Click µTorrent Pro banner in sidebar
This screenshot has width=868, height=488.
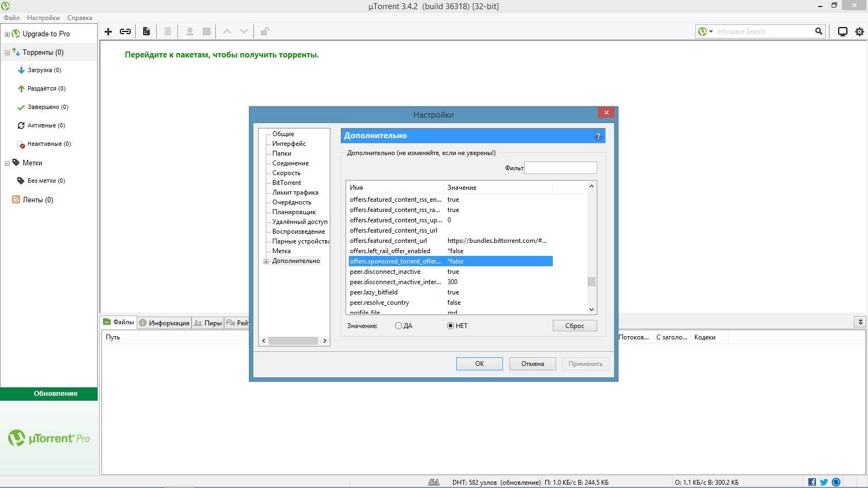click(x=49, y=438)
